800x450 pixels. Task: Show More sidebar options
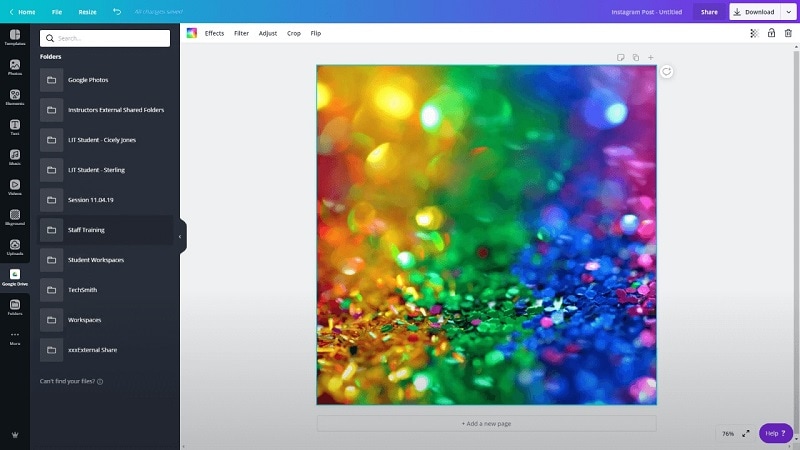pyautogui.click(x=15, y=338)
